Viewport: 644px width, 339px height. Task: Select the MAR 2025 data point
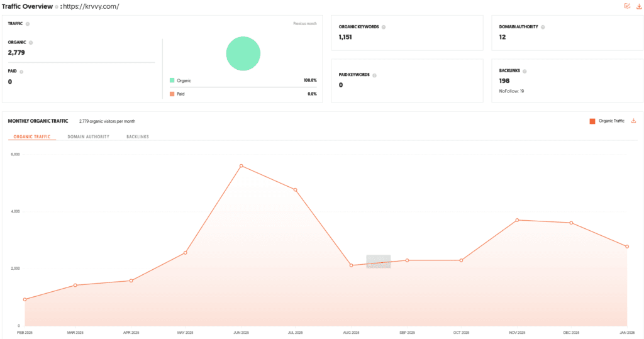click(x=75, y=285)
